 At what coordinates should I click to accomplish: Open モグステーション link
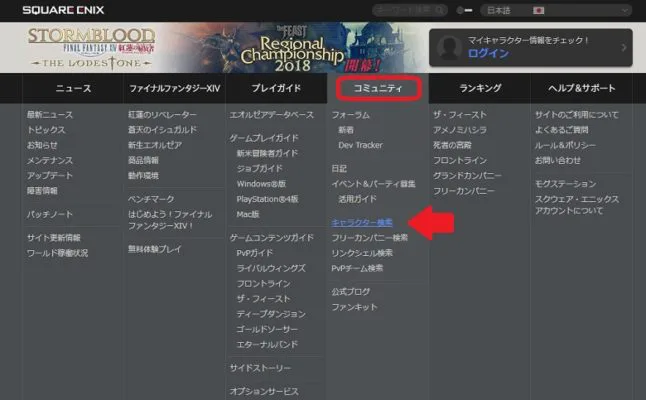point(566,184)
